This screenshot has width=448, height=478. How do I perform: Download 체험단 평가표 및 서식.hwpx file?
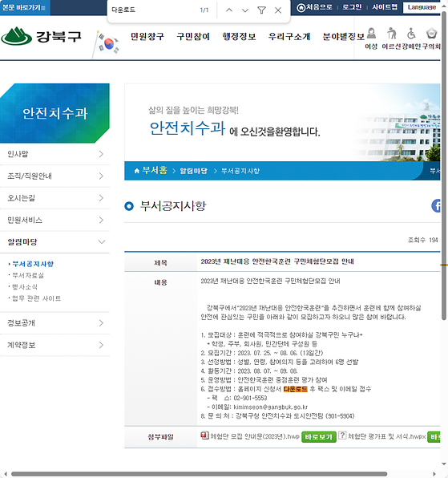pos(386,436)
